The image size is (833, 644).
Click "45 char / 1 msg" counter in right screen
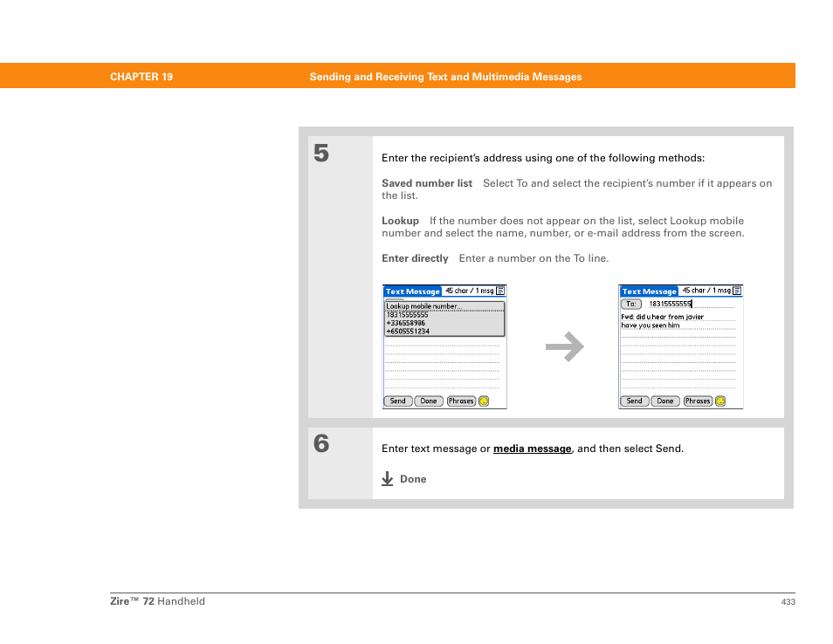(706, 291)
